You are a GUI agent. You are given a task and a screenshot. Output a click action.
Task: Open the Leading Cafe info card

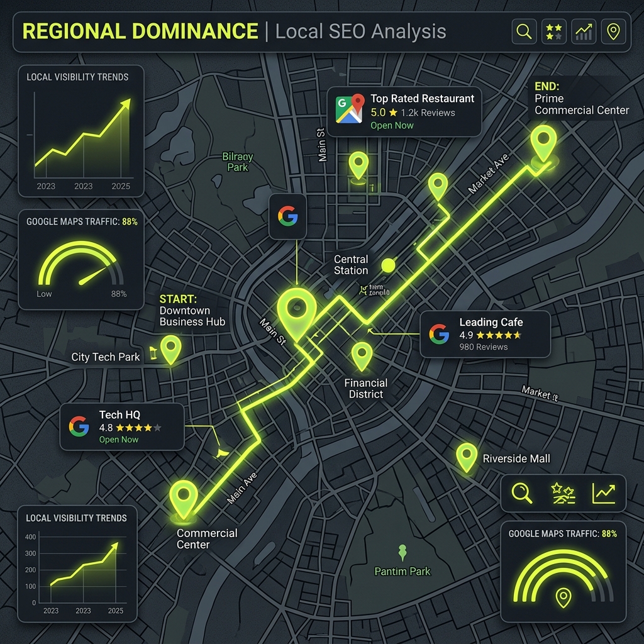click(485, 335)
